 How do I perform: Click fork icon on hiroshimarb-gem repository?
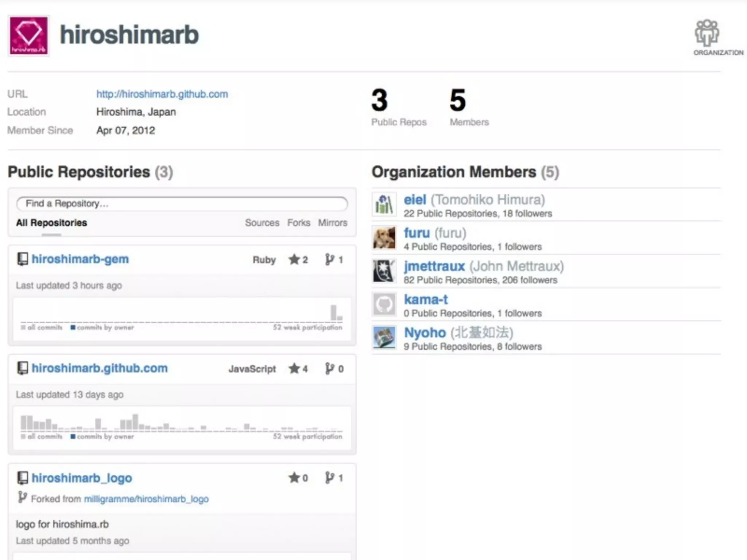(329, 260)
